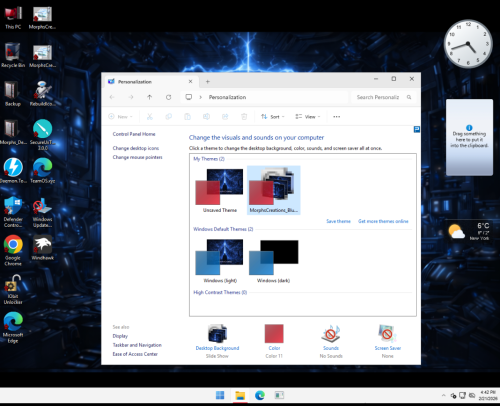Open TeamOS.xyz desktop shortcut
The width and height of the screenshot is (500, 406).
point(42,171)
